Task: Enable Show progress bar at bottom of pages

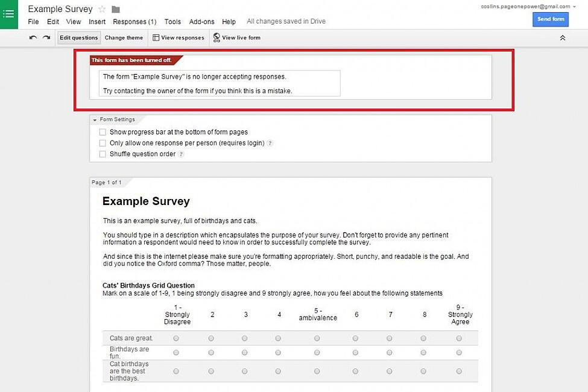Action: click(103, 131)
